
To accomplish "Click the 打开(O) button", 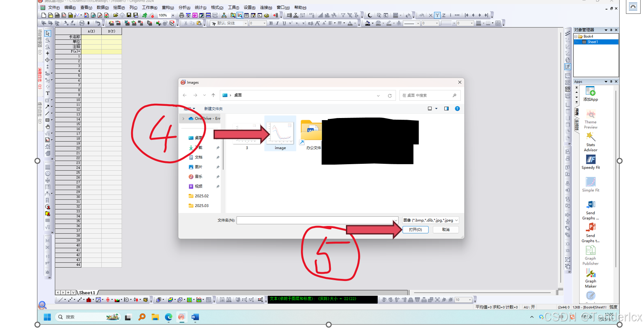I will click(x=415, y=230).
